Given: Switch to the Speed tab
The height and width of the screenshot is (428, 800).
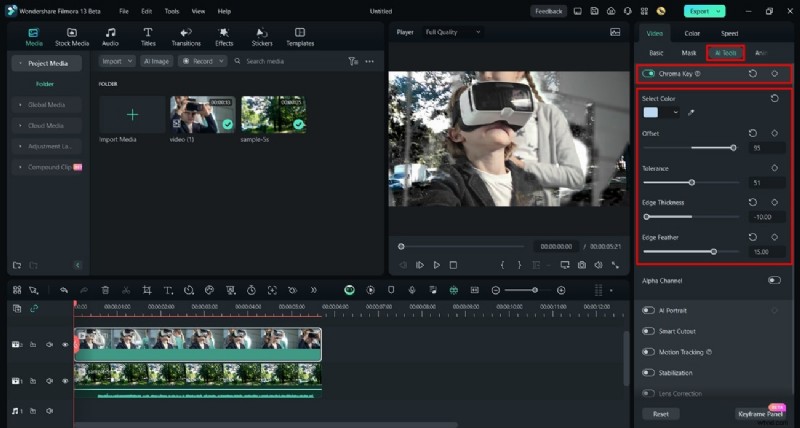Looking at the screenshot, I should point(729,33).
